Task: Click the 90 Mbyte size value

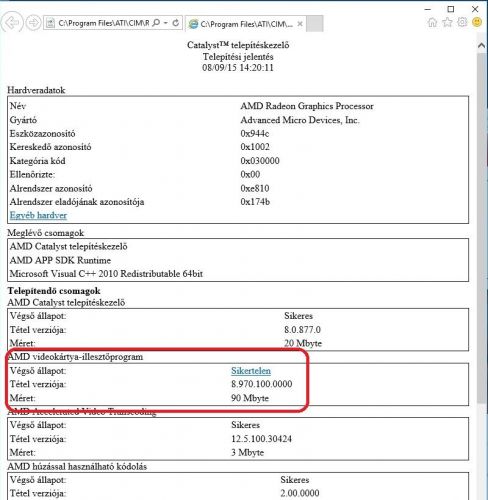Action: pos(250,398)
